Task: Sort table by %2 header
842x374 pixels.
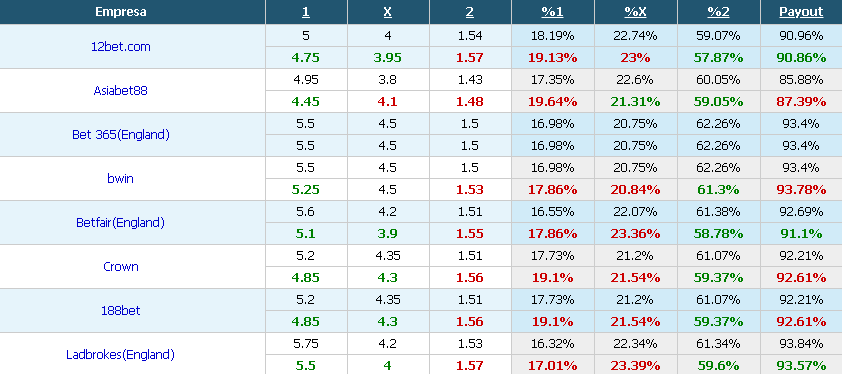Action: point(718,12)
